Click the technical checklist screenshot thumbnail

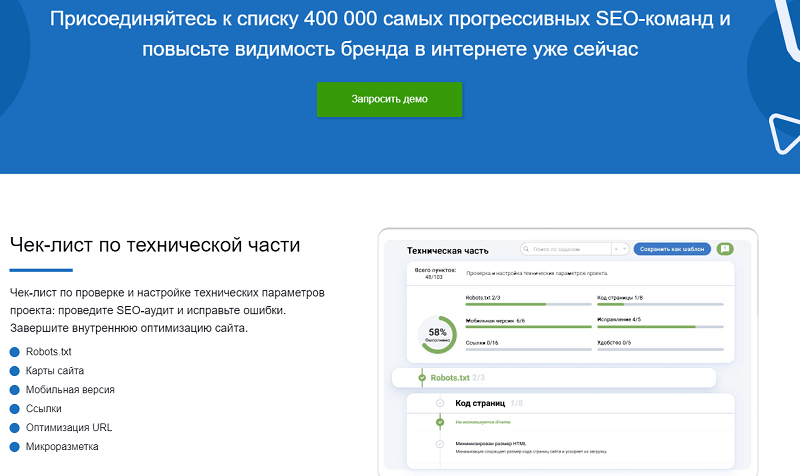568,352
